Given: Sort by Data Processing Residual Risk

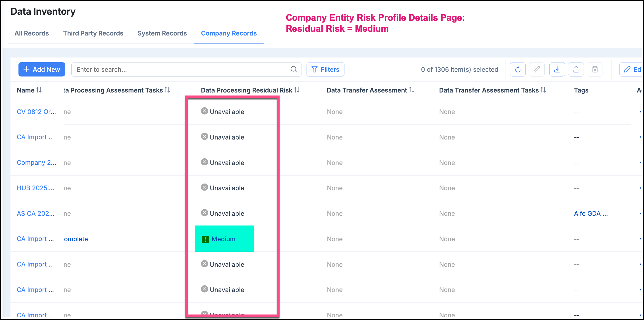Looking at the screenshot, I should coord(297,90).
